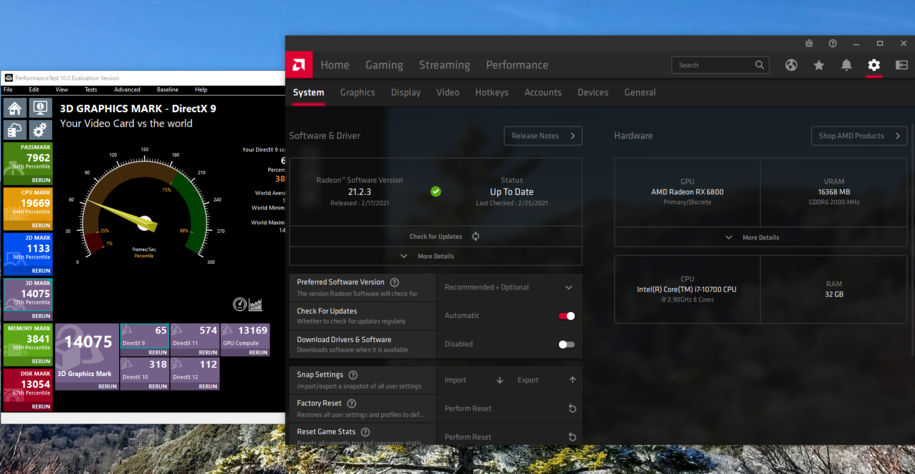Viewport: 915px width, 474px height.
Task: Open the File menu in PerformanceTest
Action: click(x=8, y=90)
